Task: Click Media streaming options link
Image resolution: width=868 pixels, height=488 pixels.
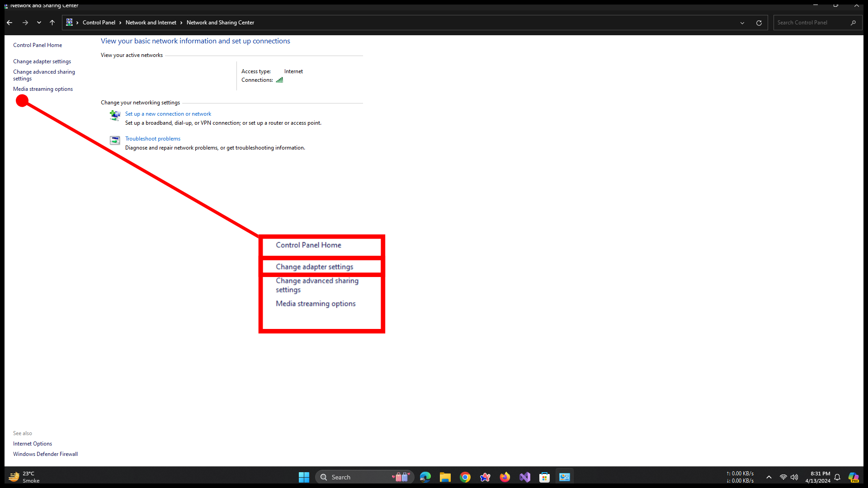Action: [43, 89]
